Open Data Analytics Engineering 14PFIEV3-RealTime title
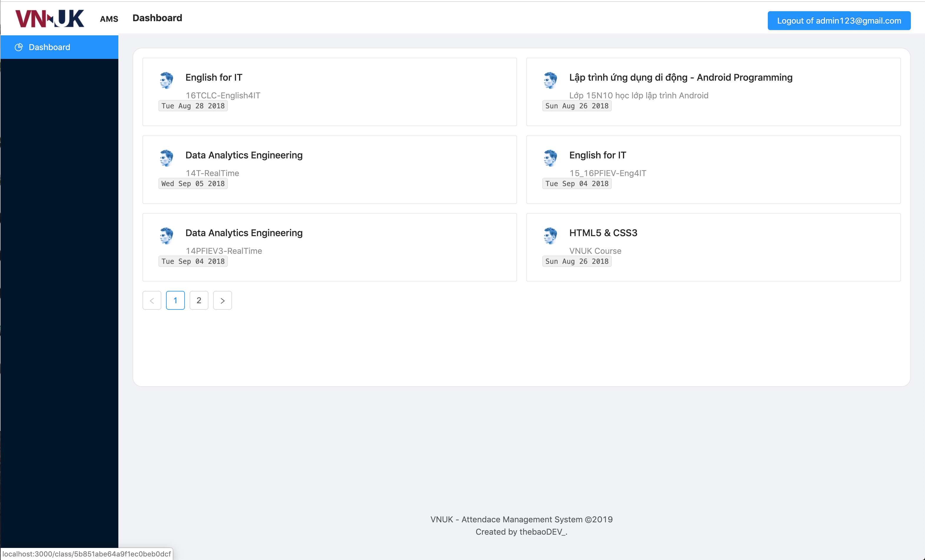925x560 pixels. [x=244, y=233]
